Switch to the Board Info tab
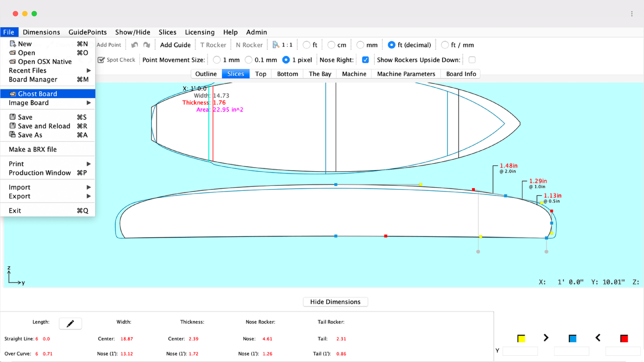The width and height of the screenshot is (644, 362). click(x=461, y=74)
